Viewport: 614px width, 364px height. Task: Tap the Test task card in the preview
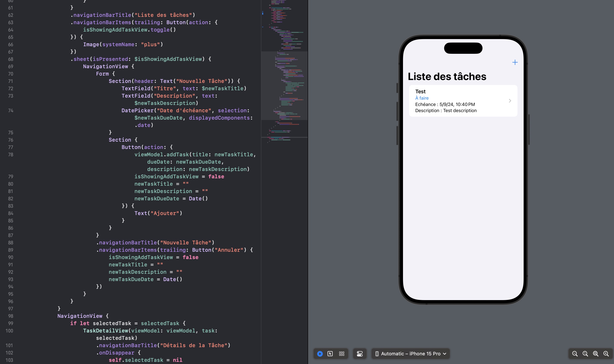click(x=463, y=101)
